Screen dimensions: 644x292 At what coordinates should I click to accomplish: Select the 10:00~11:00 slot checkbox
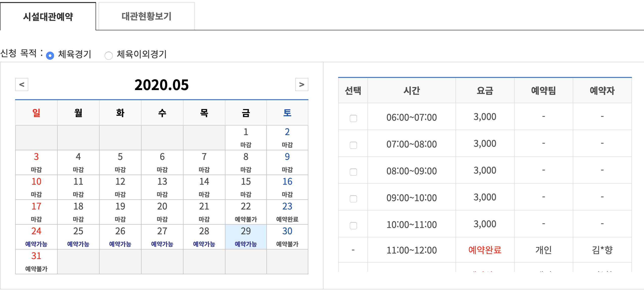pos(353,225)
